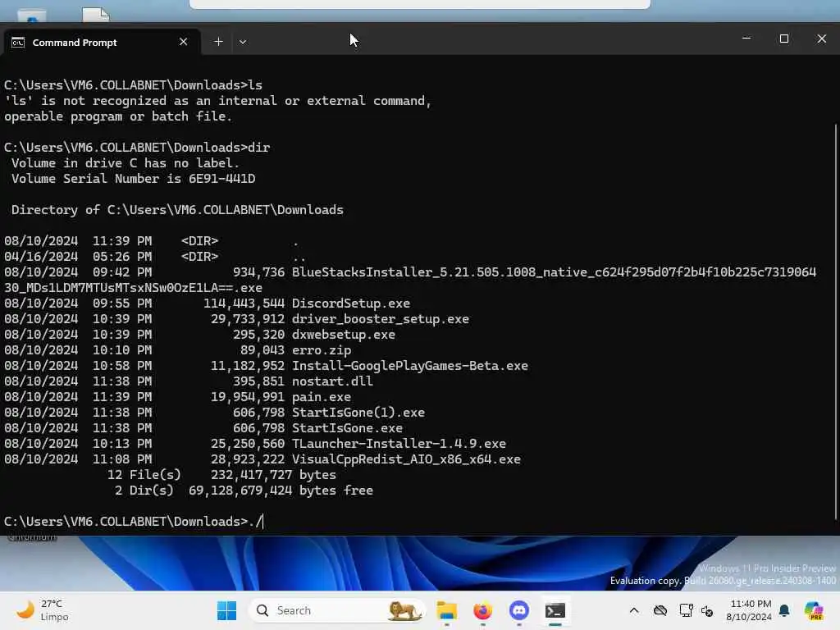840x630 pixels.
Task: Click the lion search highlight icon
Action: [404, 610]
